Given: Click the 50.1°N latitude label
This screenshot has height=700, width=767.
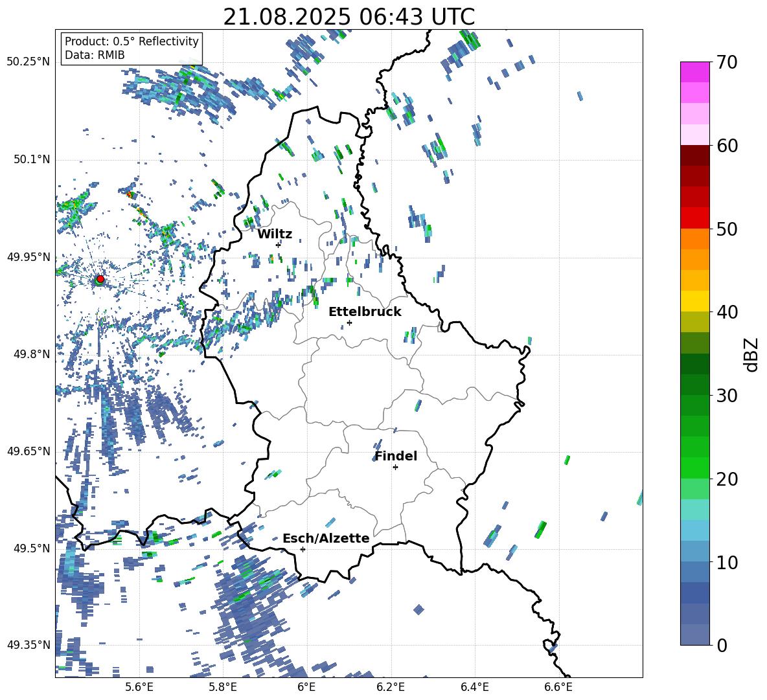Looking at the screenshot, I should 32,159.
